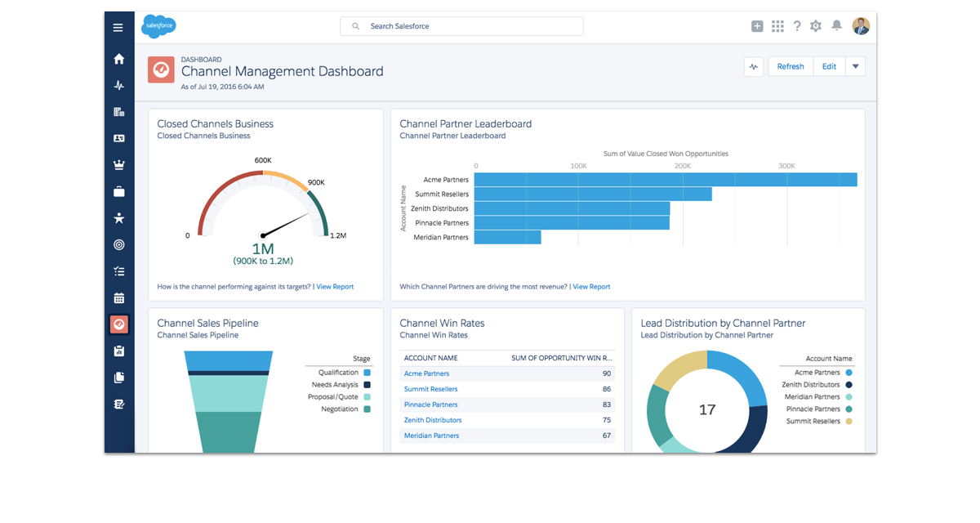Expand the dropdown arrow next to Edit
The image size is (980, 523).
(855, 67)
